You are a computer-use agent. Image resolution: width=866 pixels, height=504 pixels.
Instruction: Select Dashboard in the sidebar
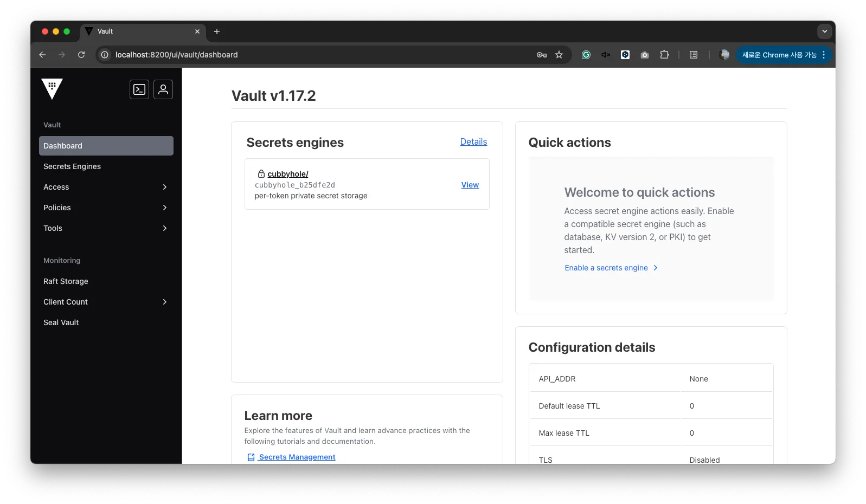point(106,146)
